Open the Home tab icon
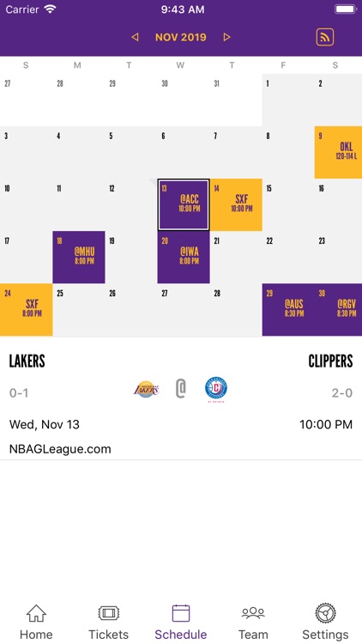Viewport: 362px width, 644px height. (36, 614)
